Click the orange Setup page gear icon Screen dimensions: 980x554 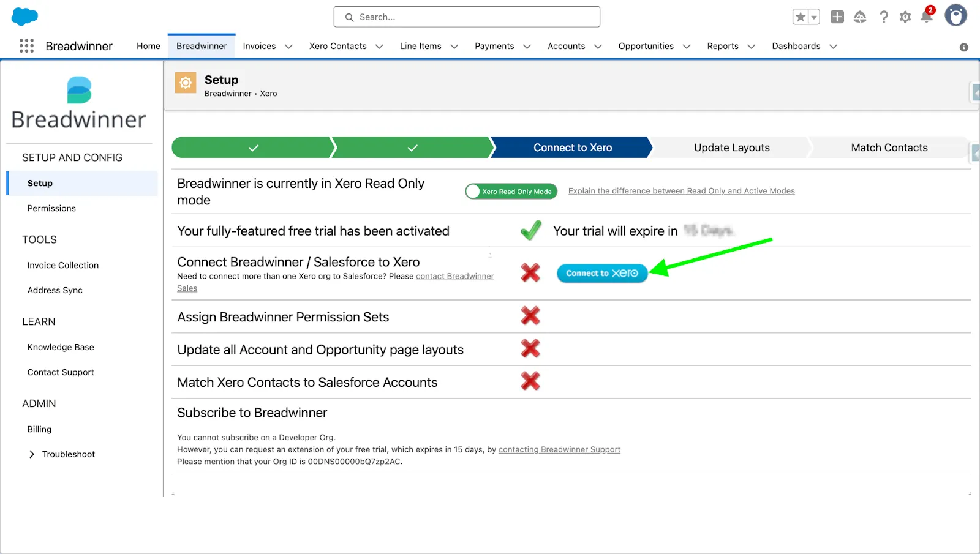click(x=186, y=83)
